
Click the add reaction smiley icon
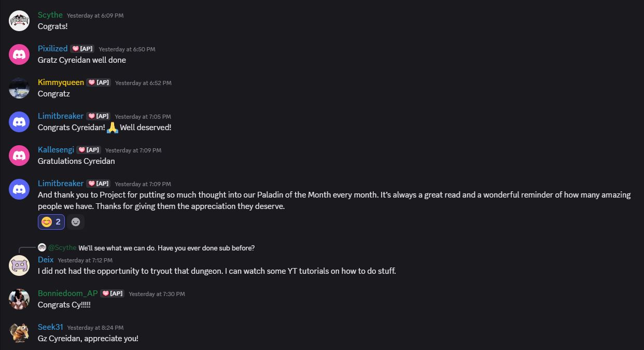(76, 222)
